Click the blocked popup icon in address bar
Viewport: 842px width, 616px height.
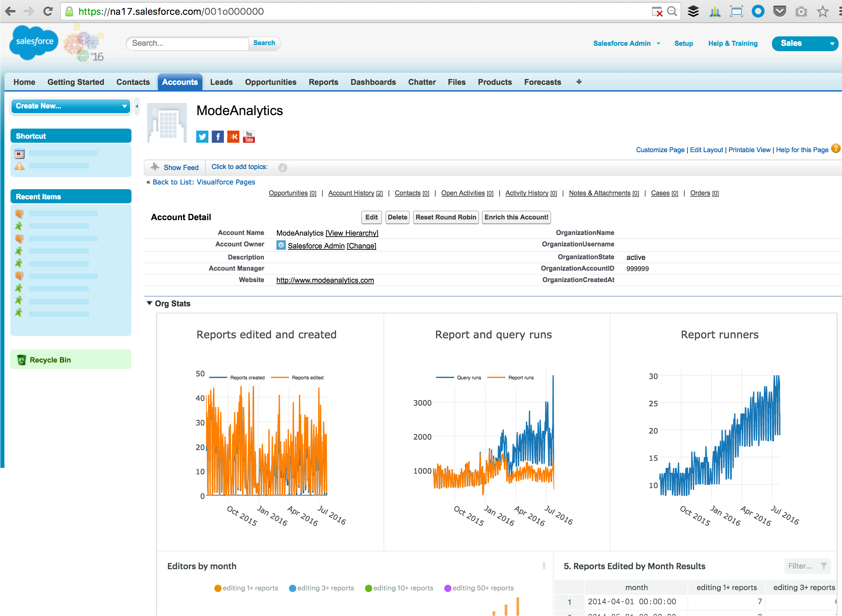tap(657, 12)
